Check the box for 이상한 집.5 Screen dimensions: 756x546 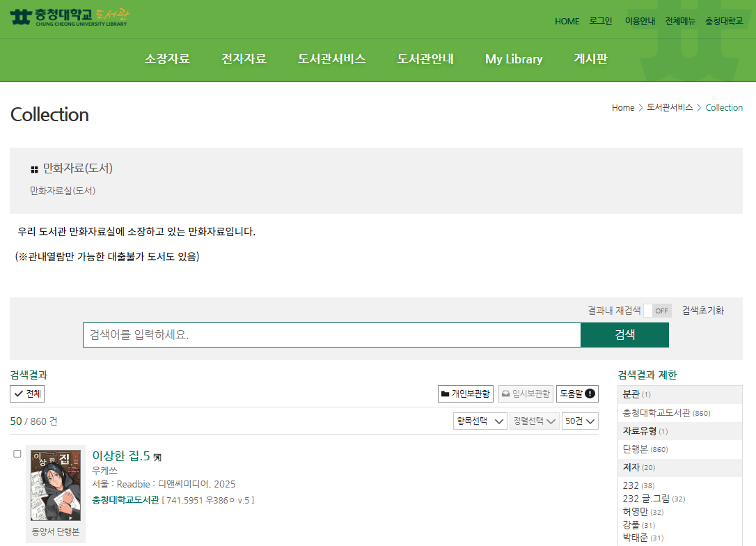[x=17, y=454]
